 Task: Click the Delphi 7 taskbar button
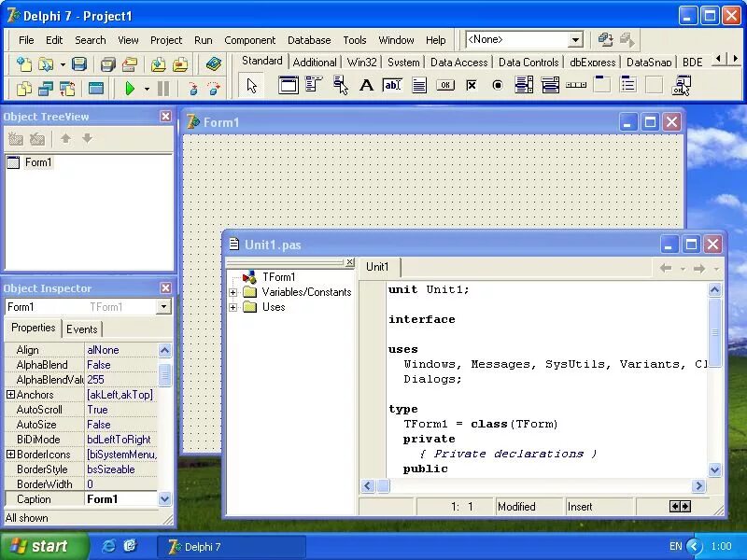coord(231,547)
